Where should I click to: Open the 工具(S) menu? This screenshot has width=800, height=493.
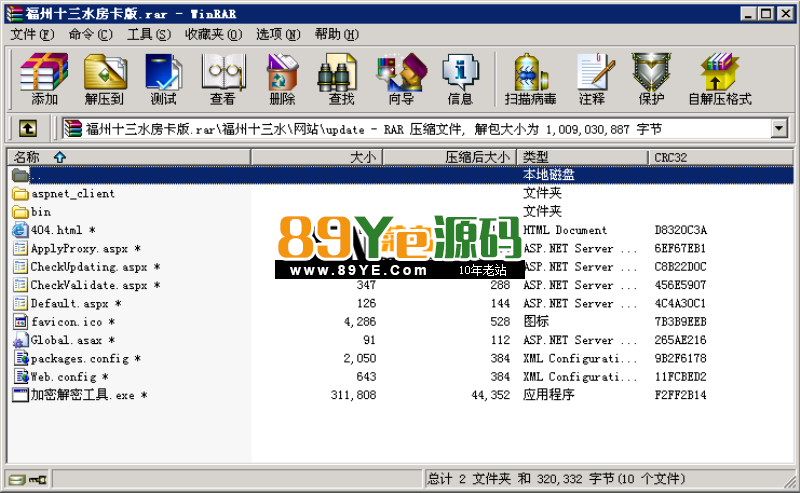148,35
